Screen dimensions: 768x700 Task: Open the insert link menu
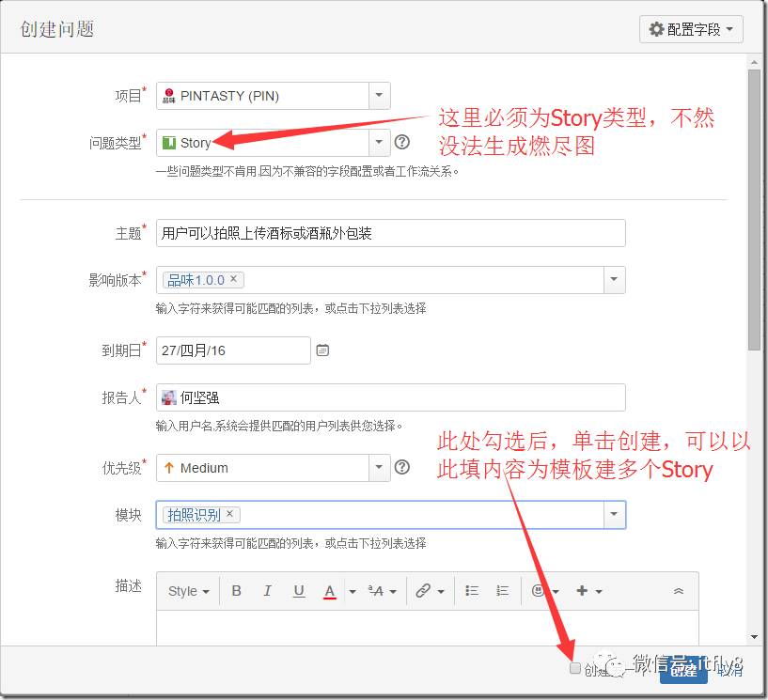[x=430, y=591]
